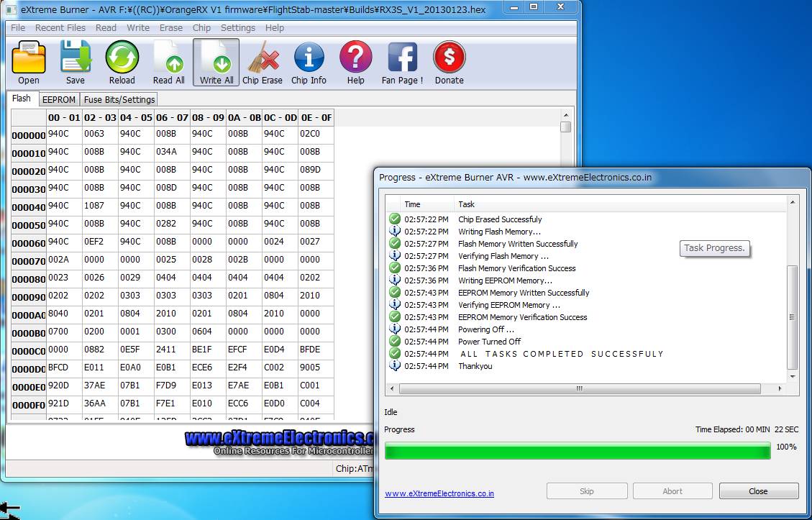Open the Erase menu
This screenshot has width=812, height=520.
171,28
